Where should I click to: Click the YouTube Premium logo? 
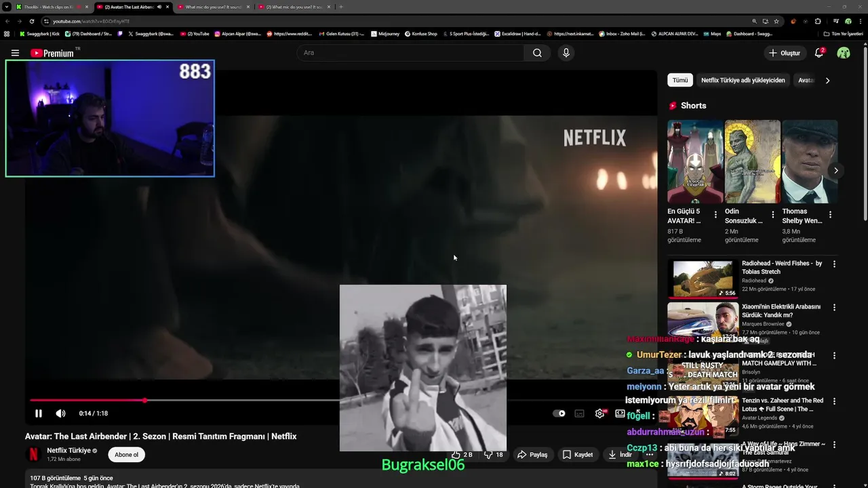pos(52,53)
